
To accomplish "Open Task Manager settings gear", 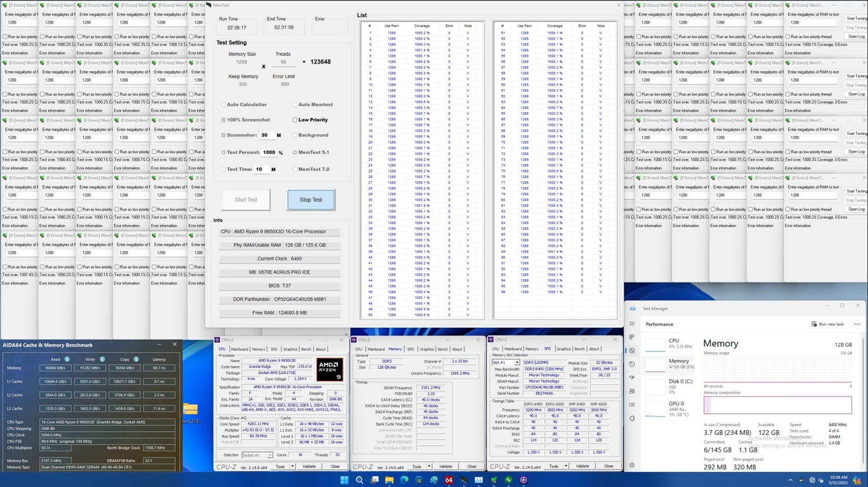I will pos(632,465).
